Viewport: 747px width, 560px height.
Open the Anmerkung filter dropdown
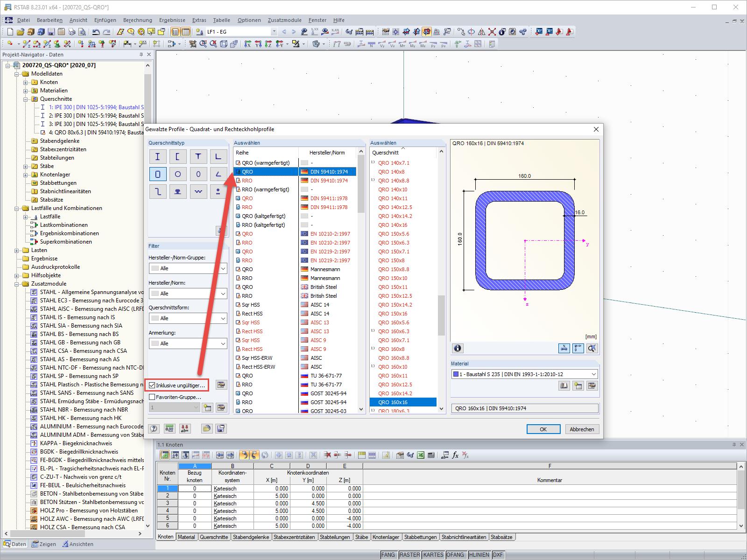188,343
